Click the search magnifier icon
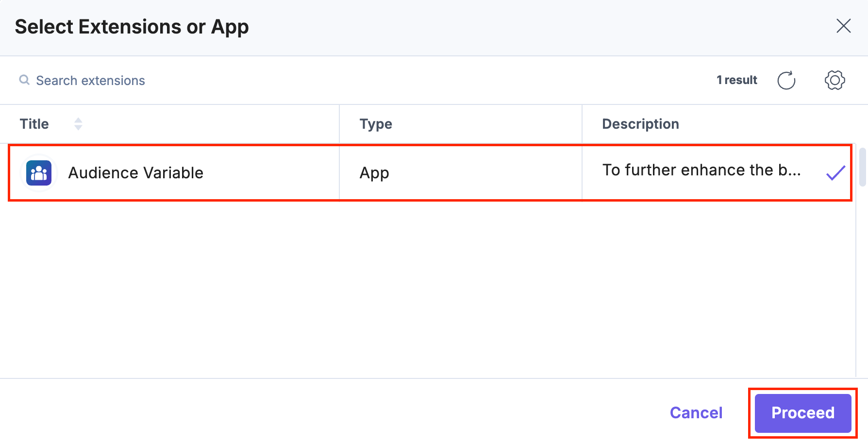Image resolution: width=868 pixels, height=444 pixels. (24, 80)
